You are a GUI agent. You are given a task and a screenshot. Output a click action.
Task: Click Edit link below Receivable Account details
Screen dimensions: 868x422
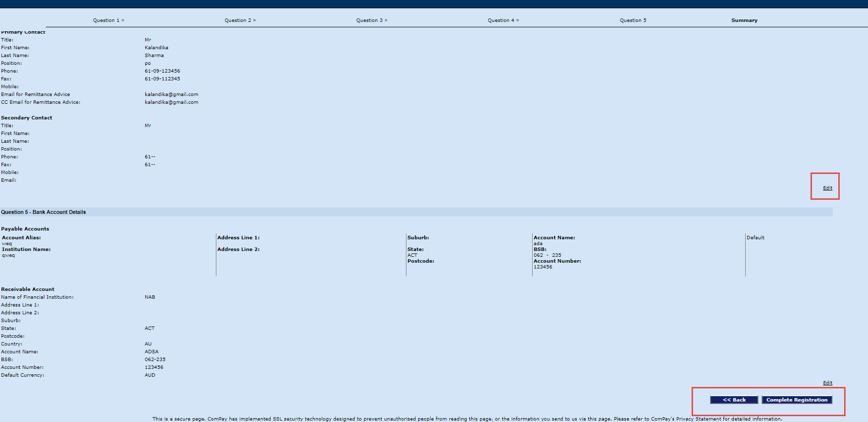[x=828, y=383]
